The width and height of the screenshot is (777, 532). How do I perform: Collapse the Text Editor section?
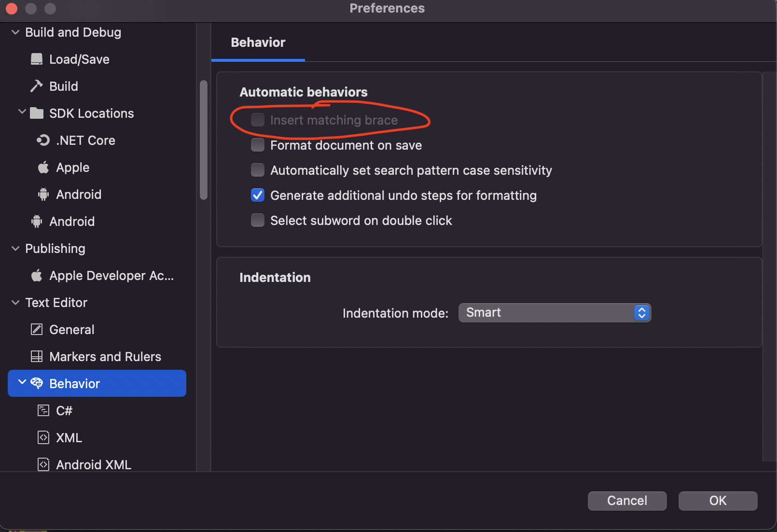click(15, 303)
